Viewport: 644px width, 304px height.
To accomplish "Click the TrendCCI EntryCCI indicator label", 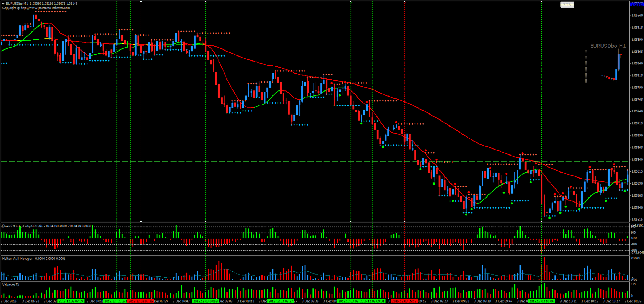I will (46, 226).
